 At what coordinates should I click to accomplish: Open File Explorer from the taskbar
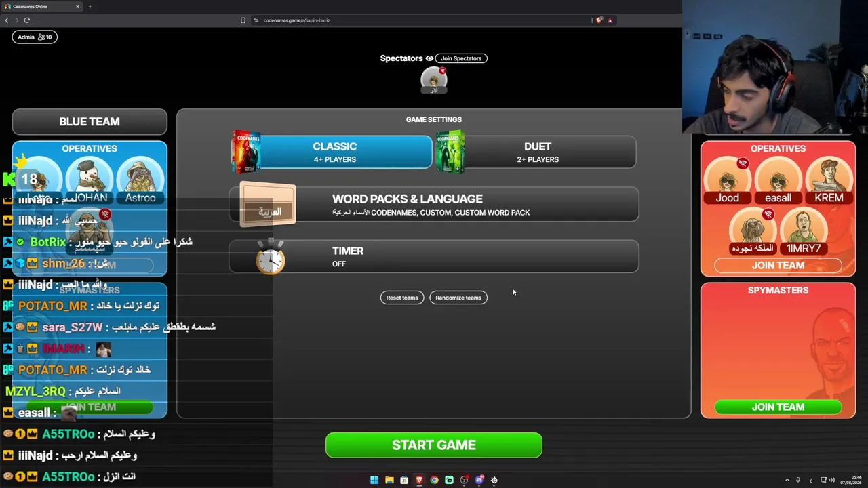pyautogui.click(x=389, y=480)
